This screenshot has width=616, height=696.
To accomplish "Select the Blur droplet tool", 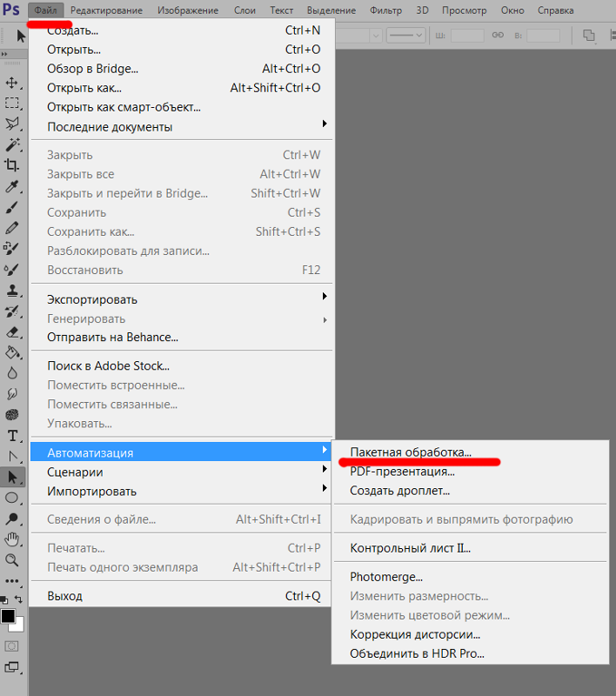I will pos(12,373).
